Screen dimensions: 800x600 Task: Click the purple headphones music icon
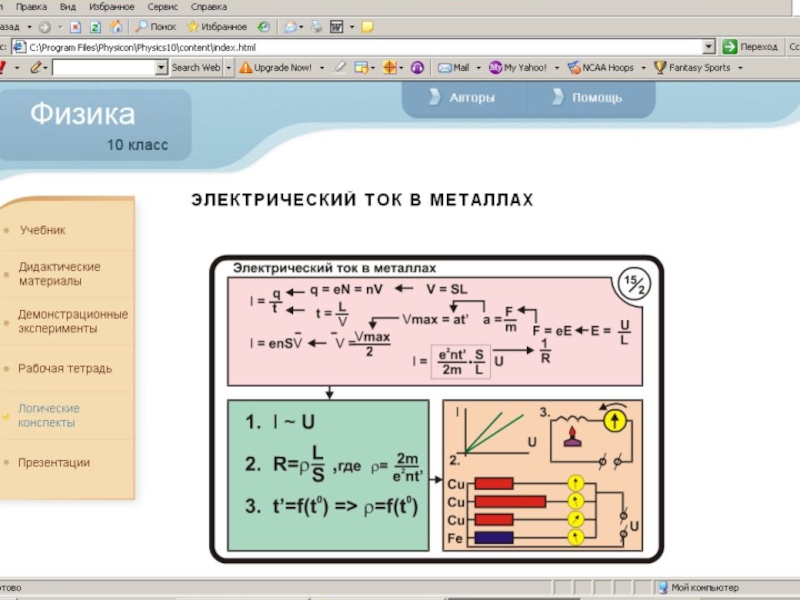pos(417,67)
